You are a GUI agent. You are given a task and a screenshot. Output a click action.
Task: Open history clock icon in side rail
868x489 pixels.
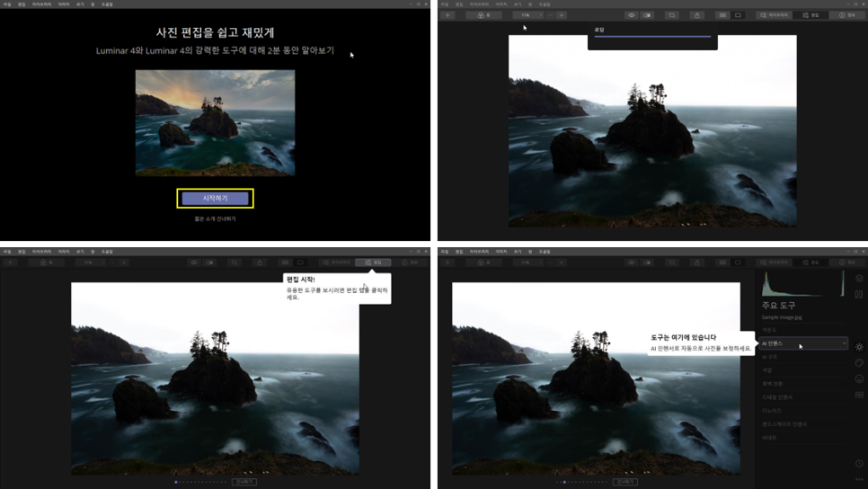859,464
